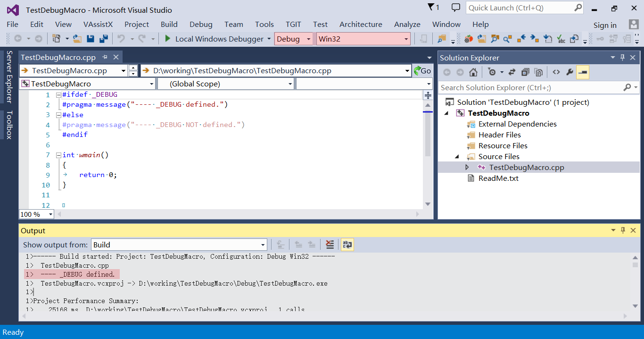Open Solution Explorer Properties using the wrench icon
The width and height of the screenshot is (644, 339).
click(x=570, y=72)
